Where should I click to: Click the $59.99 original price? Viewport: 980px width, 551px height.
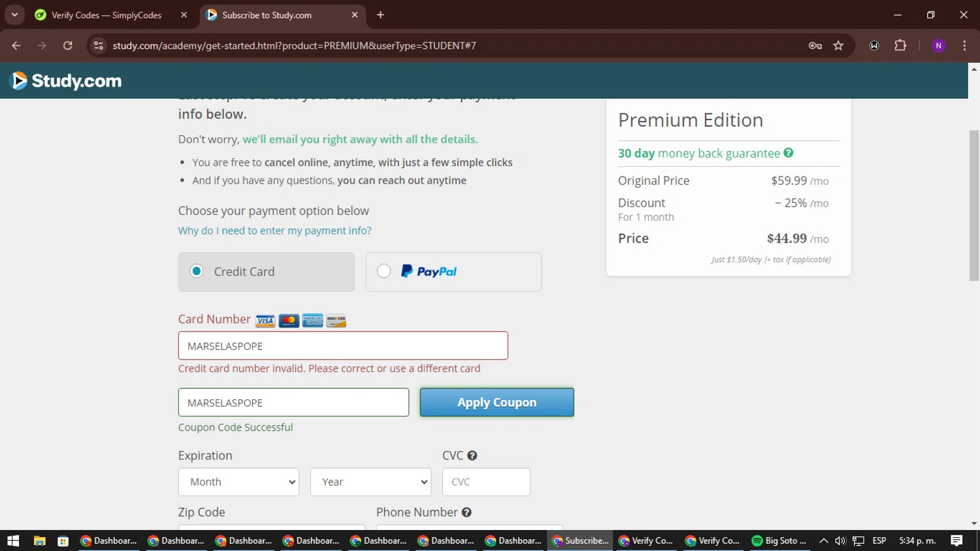coord(789,180)
